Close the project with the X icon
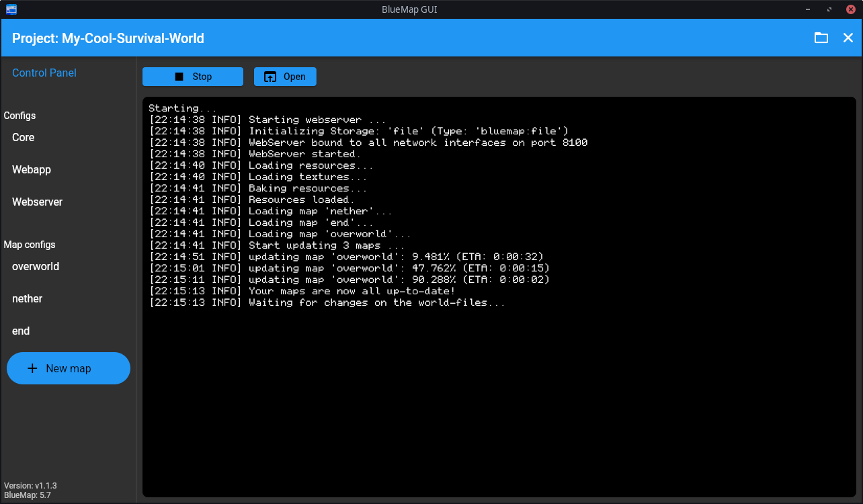 tap(848, 38)
